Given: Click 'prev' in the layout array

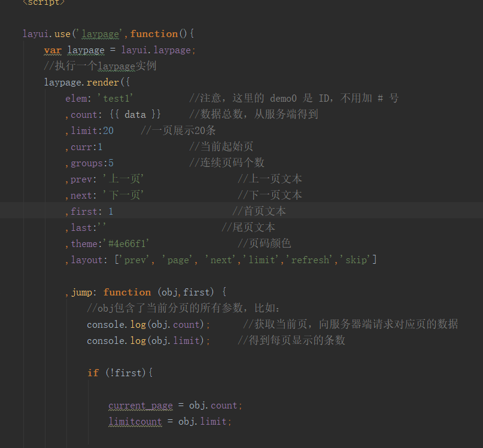Looking at the screenshot, I should 135,260.
